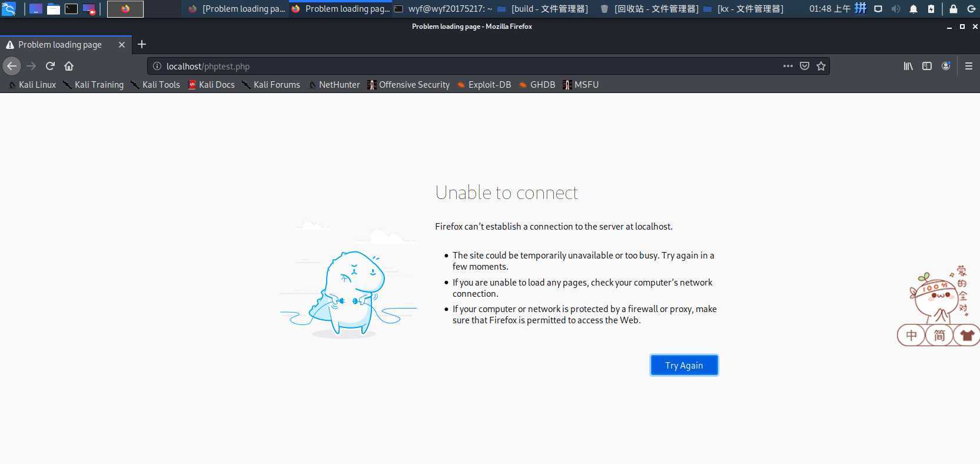Viewport: 980px width, 464px height.
Task: Switch to the 回收站 file manager window
Action: coord(649,9)
